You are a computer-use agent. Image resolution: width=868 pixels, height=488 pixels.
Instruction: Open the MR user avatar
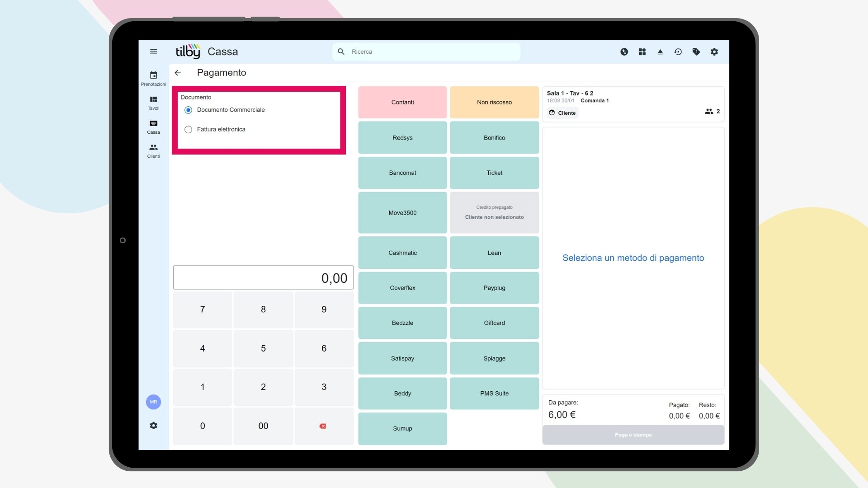coord(153,402)
